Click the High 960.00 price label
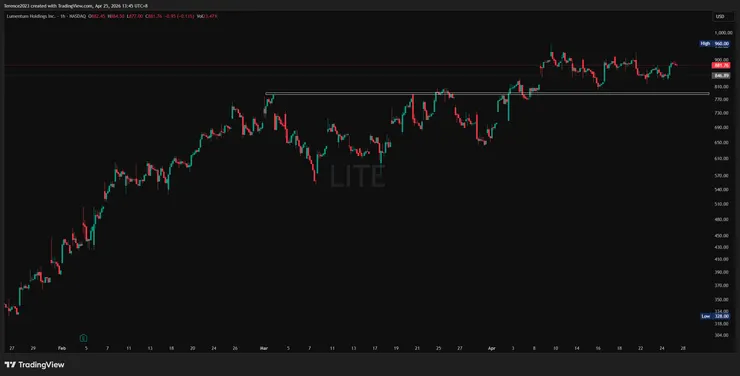The height and width of the screenshot is (376, 740). [715, 43]
